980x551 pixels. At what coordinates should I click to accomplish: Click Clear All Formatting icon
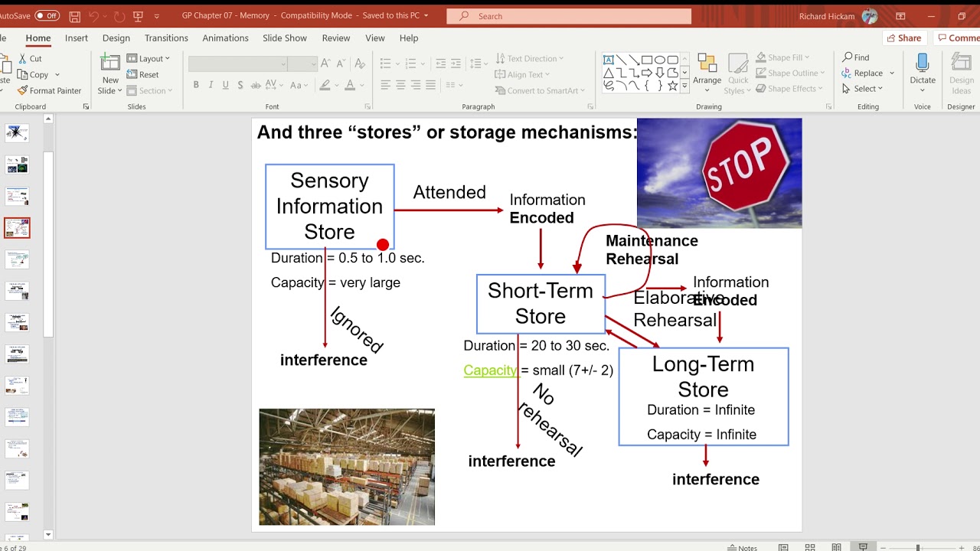359,64
